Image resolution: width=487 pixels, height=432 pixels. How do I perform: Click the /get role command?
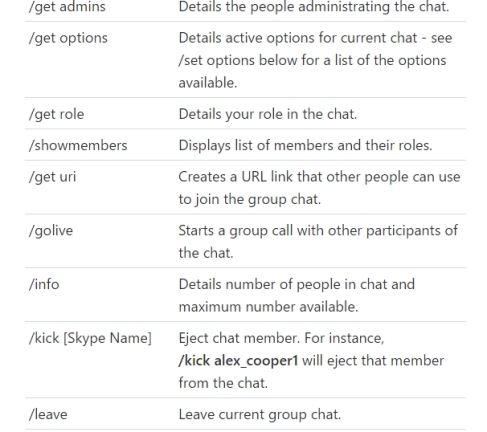click(x=56, y=114)
